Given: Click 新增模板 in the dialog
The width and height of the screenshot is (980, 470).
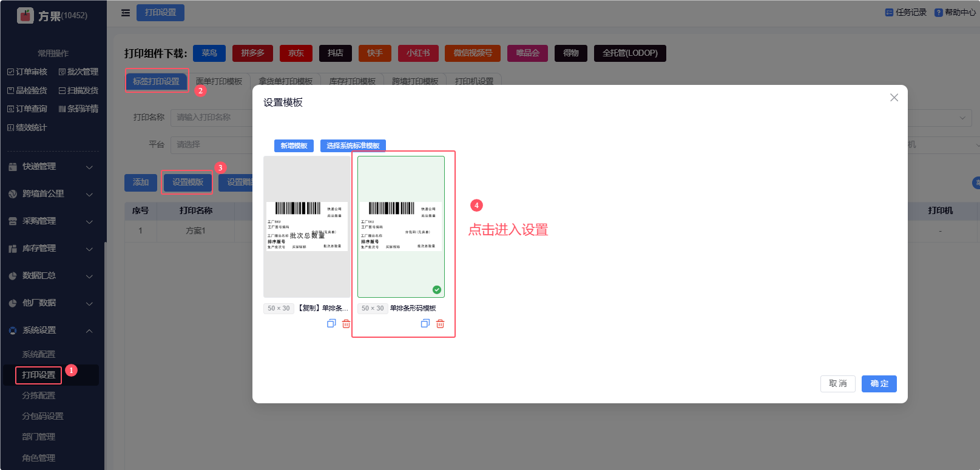Looking at the screenshot, I should (294, 146).
